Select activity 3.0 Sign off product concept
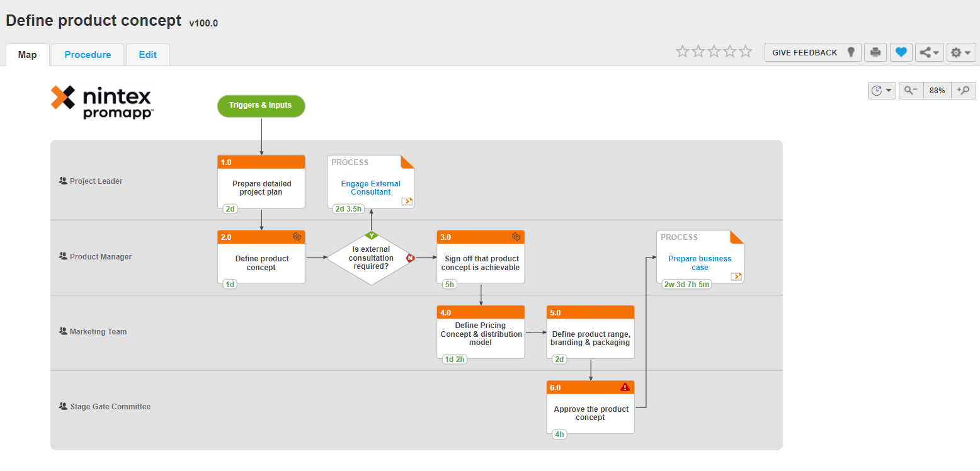 481,257
